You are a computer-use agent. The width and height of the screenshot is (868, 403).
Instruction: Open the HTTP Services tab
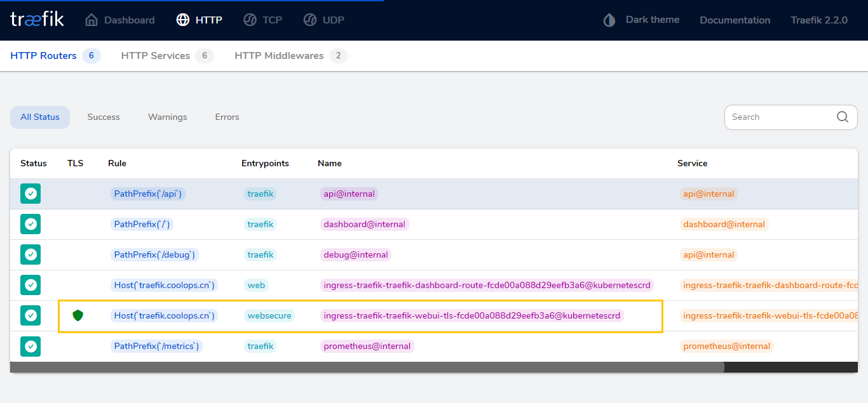pyautogui.click(x=156, y=56)
